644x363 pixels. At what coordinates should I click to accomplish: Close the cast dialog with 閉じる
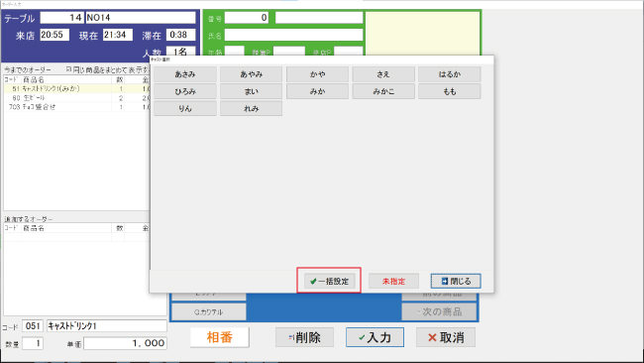tap(456, 282)
